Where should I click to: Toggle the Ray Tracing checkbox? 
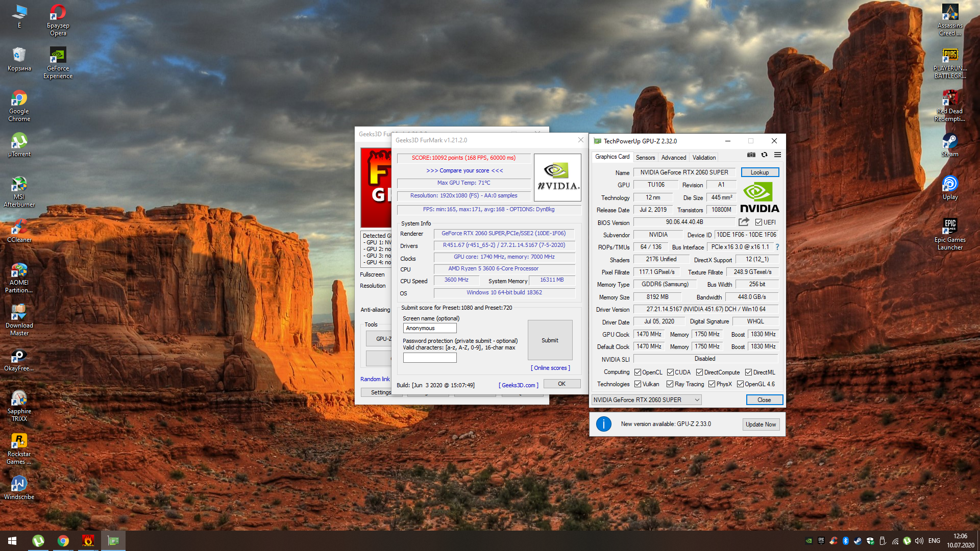tap(670, 384)
